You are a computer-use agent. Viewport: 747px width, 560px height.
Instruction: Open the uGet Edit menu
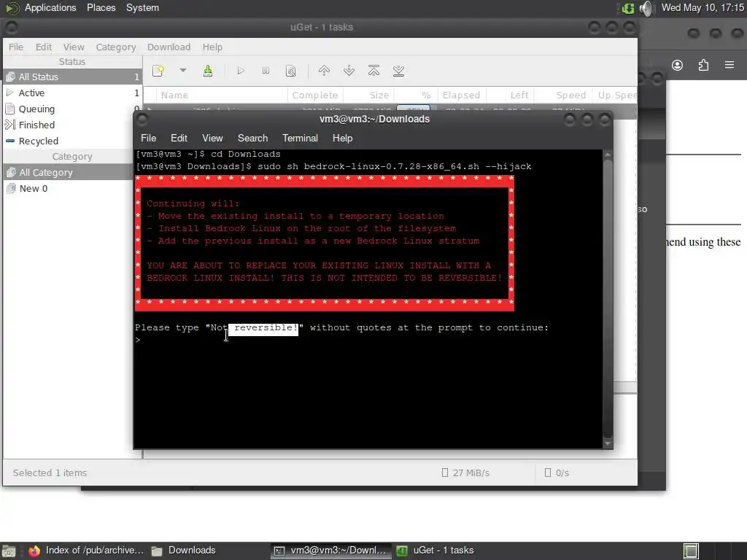click(43, 47)
